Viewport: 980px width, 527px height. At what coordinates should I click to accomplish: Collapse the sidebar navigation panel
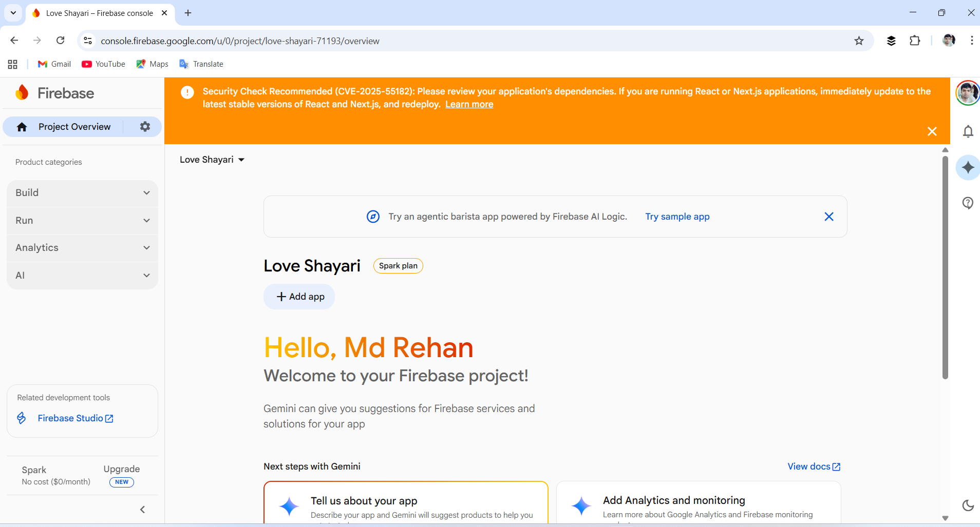click(143, 510)
